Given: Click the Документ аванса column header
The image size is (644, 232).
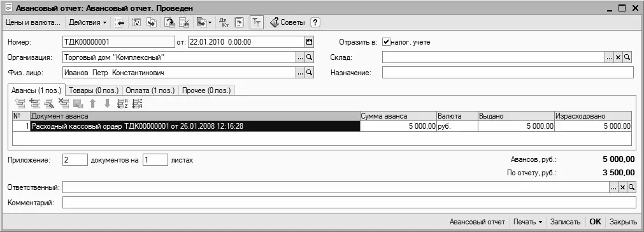Looking at the screenshot, I should click(195, 116).
